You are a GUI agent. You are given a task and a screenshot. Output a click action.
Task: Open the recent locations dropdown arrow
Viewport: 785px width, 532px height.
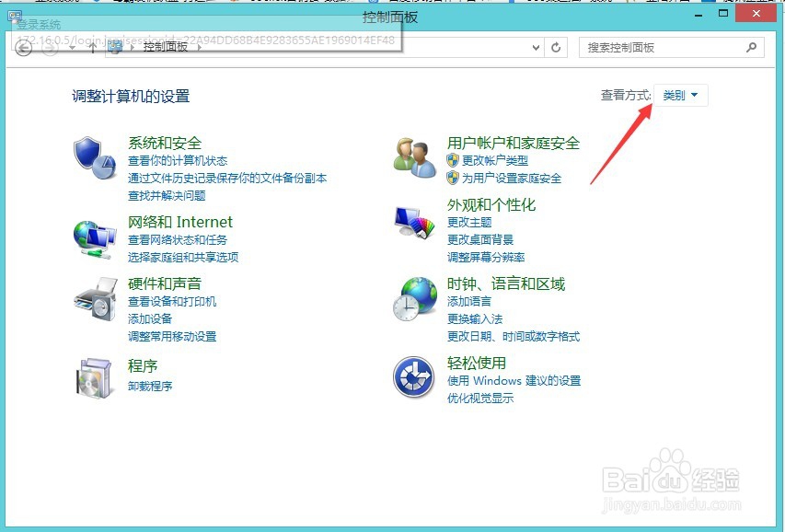tap(72, 48)
